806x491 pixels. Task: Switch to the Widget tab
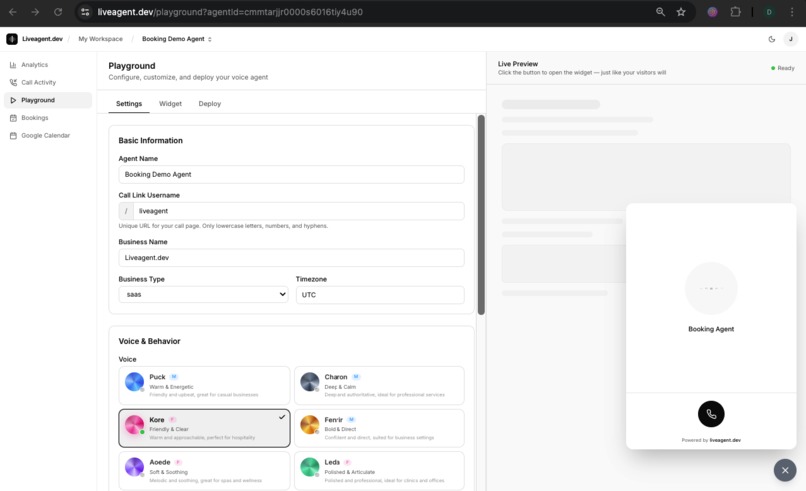170,103
